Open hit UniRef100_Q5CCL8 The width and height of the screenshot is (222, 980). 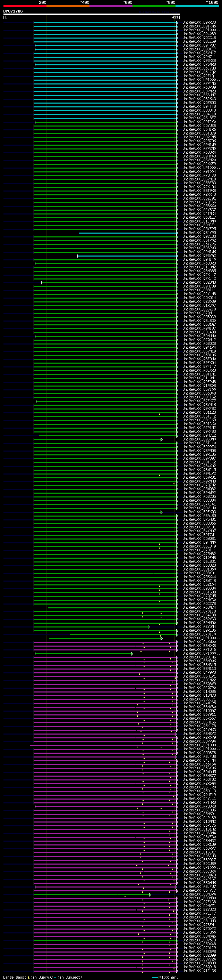point(199,38)
